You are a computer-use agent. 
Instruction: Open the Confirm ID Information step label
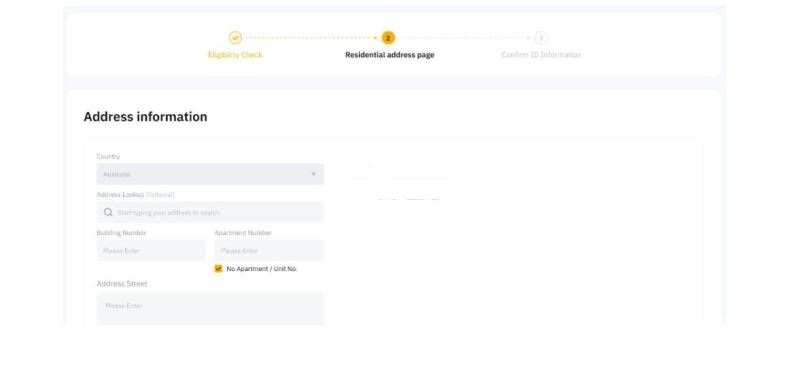coord(541,55)
